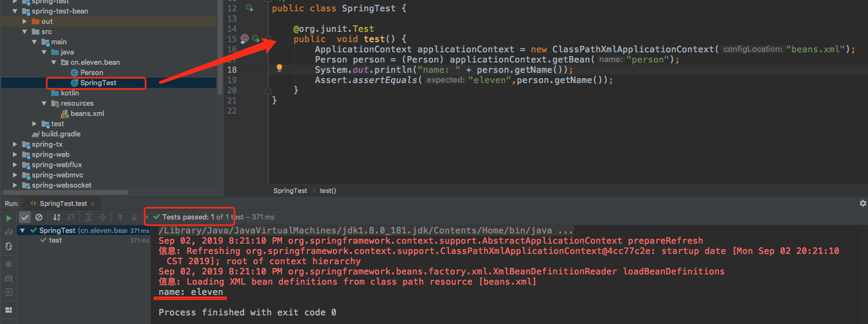Click 'Process finished with exit code 0' line
Viewport: 868px width, 324px height.
pos(247,312)
